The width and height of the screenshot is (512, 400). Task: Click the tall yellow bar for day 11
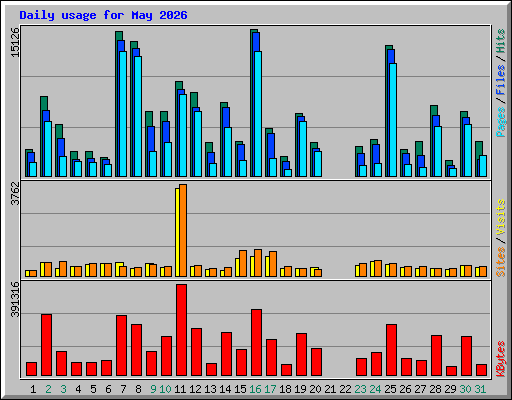(177, 232)
